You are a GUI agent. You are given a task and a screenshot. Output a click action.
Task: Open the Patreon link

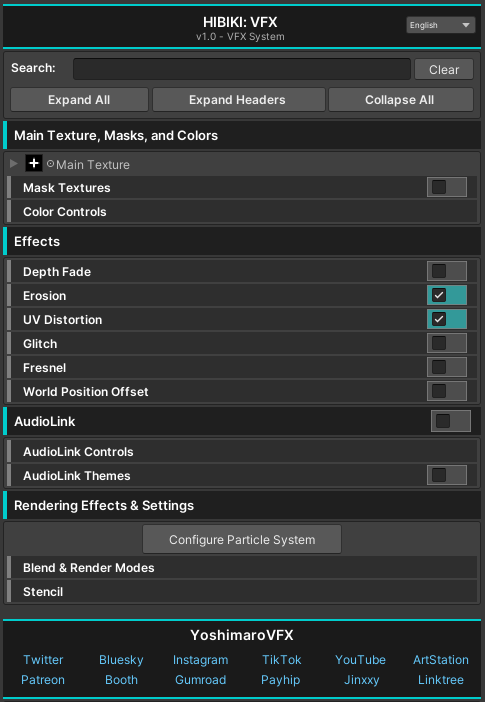(43, 680)
